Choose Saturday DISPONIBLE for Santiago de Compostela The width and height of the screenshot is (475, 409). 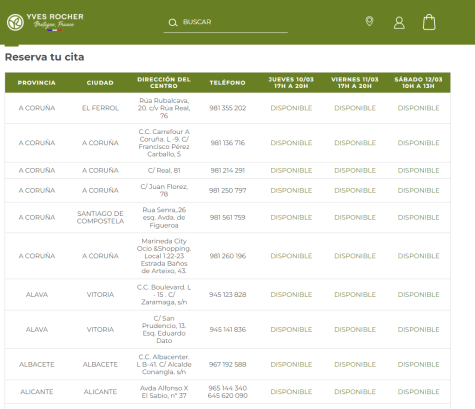(x=418, y=217)
